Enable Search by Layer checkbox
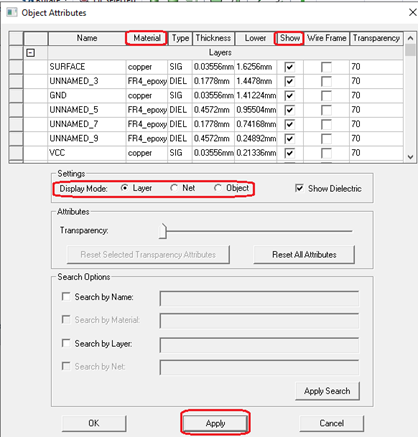This screenshot has height=437, width=418. [66, 343]
